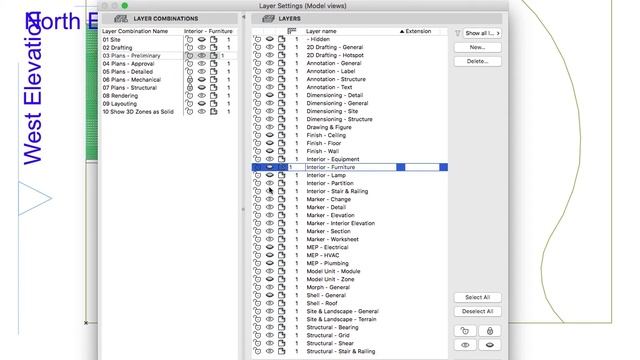
Task: Toggle visibility of Site & Landscape - Terrain layer
Action: (x=270, y=319)
